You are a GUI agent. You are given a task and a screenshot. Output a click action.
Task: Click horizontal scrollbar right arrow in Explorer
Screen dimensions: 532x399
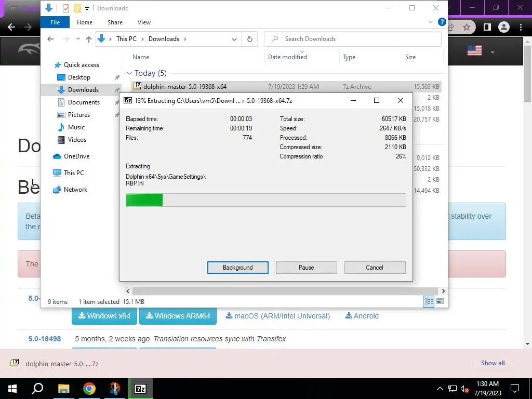(x=443, y=291)
